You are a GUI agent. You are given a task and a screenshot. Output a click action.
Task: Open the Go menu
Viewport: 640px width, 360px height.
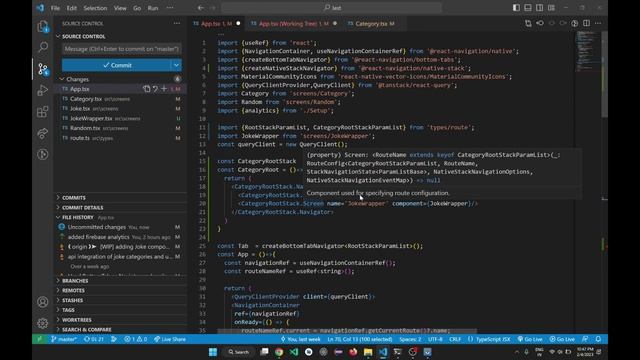tap(137, 8)
